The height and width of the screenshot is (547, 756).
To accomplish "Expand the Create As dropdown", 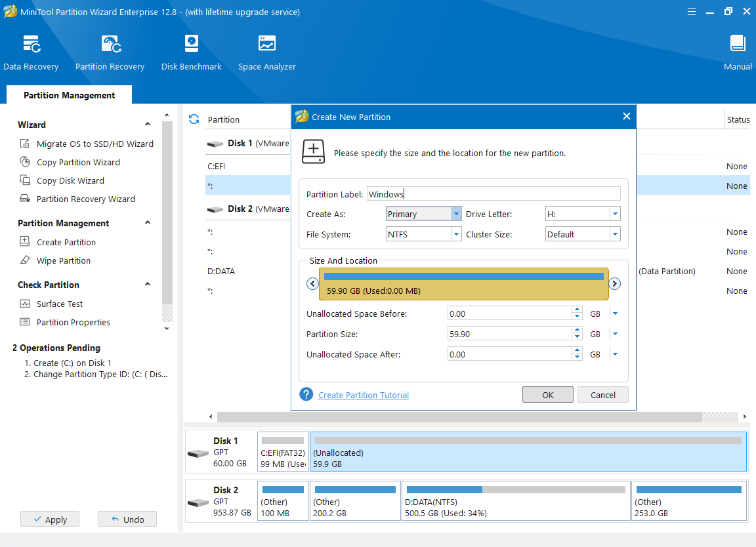I will [456, 214].
